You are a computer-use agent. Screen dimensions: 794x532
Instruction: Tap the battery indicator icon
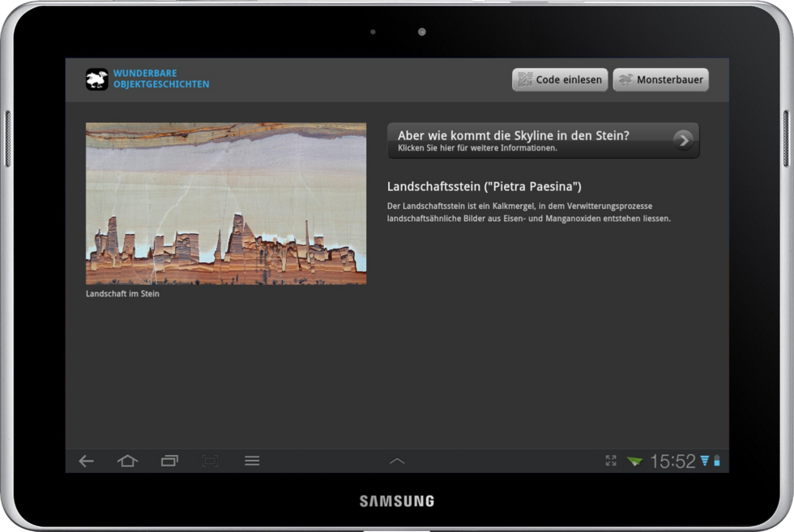(x=716, y=461)
